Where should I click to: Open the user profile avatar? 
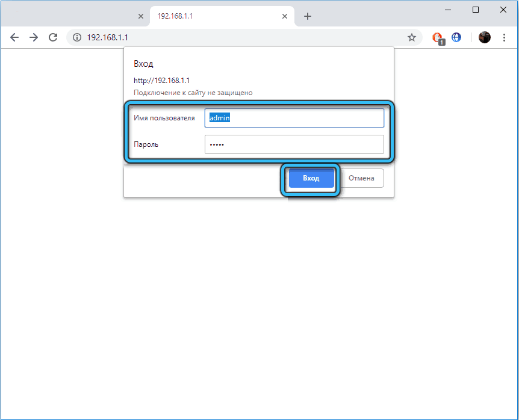point(485,37)
